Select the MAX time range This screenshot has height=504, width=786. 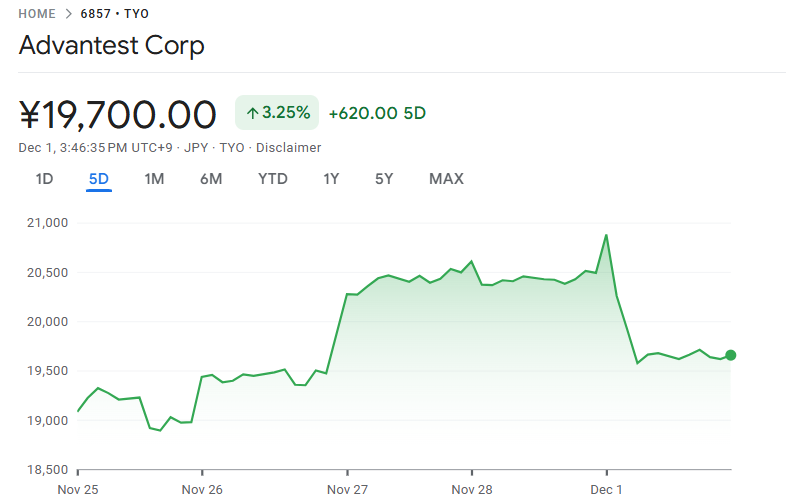coord(446,179)
